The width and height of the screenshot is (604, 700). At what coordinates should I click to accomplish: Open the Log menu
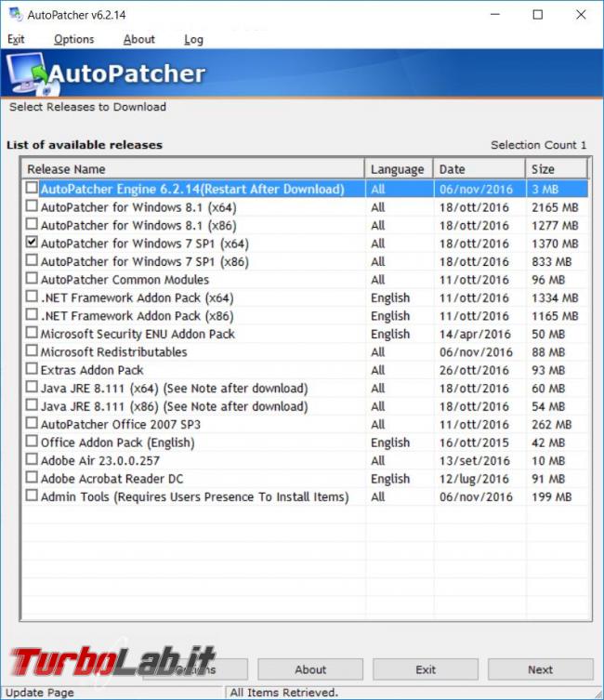click(193, 39)
